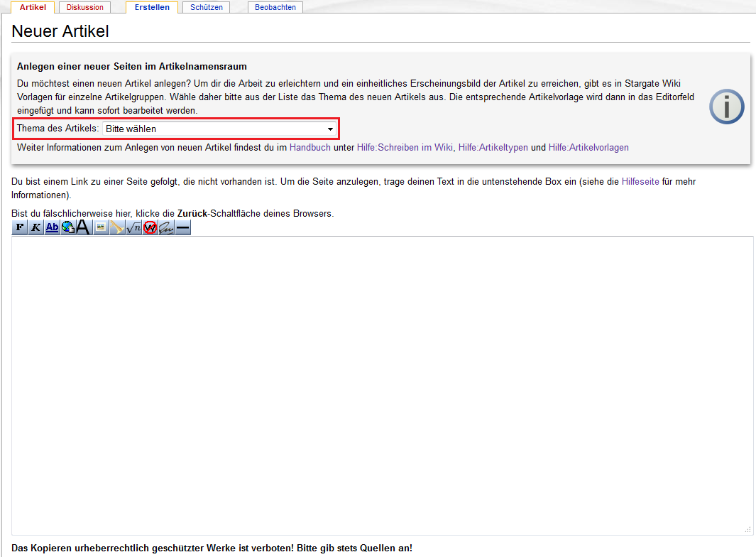
Task: Open the Thema des Artikels dropdown
Action: click(220, 129)
